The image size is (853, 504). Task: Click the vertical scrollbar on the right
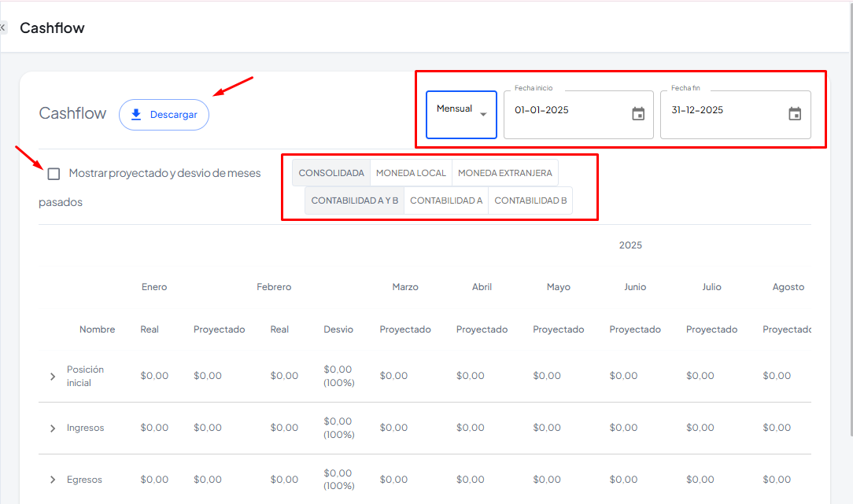(x=850, y=236)
